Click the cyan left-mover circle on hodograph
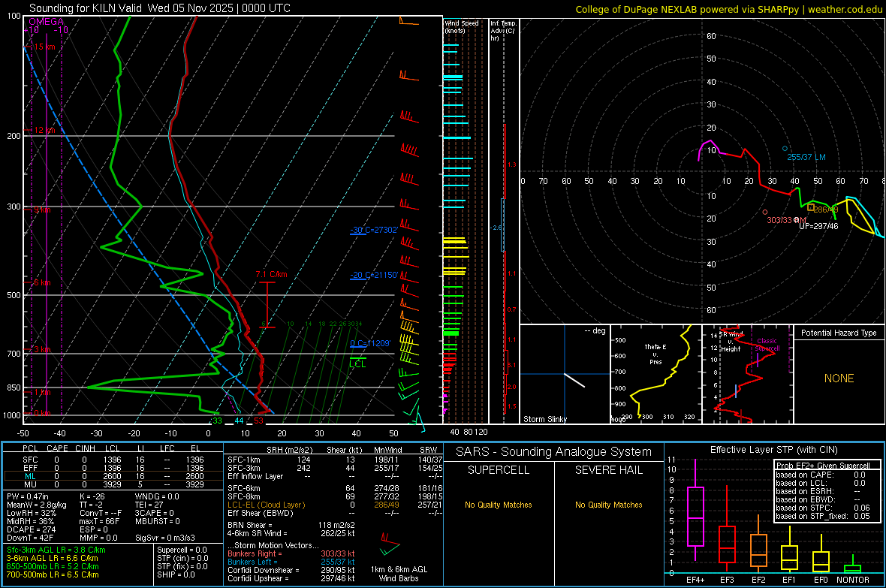886x588 pixels. pyautogui.click(x=785, y=148)
